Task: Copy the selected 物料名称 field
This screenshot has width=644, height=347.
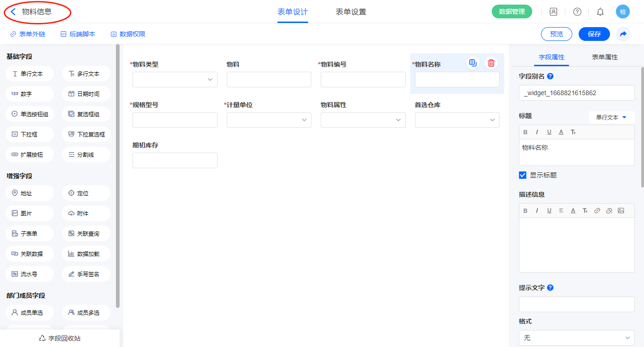Action: (x=472, y=63)
